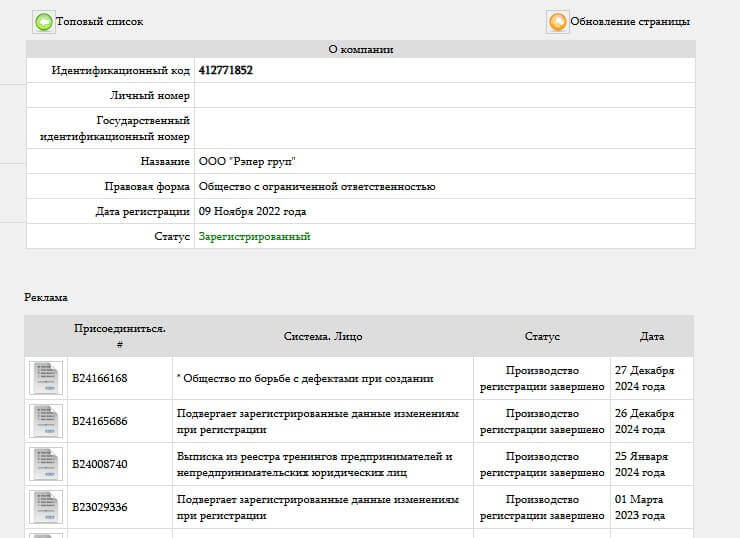Go to the 'Топовый список' link
Screen dimensions: 740x538
coord(100,22)
